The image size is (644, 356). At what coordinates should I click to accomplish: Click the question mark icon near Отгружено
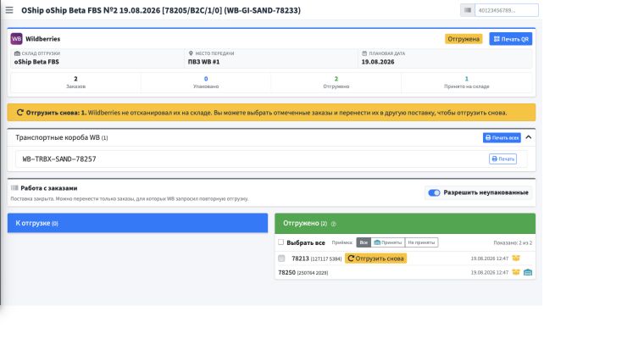pyautogui.click(x=333, y=224)
